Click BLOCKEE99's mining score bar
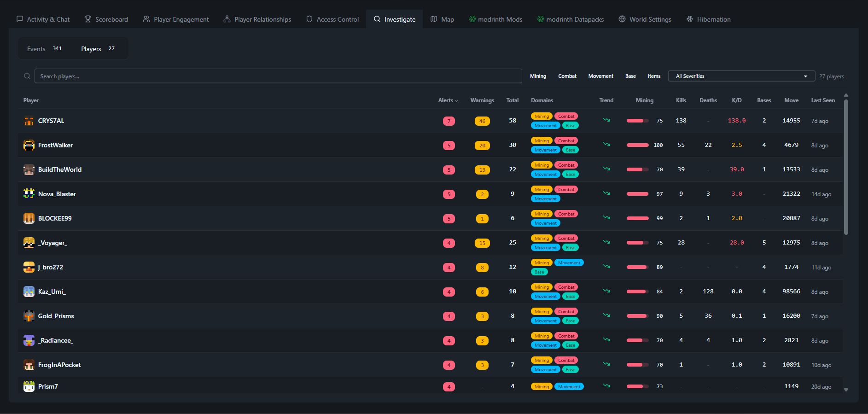868x414 pixels. [638, 219]
